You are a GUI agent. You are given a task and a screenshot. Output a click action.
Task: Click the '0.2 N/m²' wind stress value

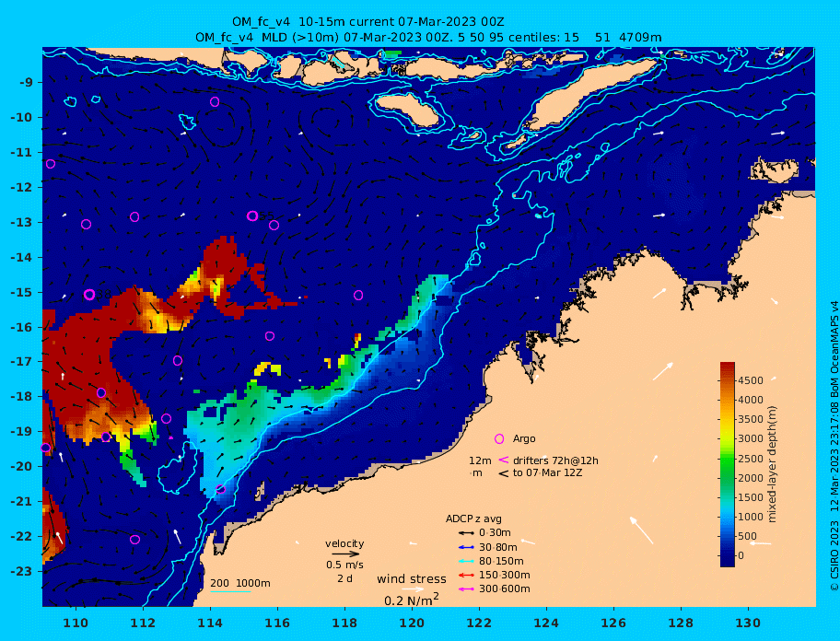click(x=412, y=600)
